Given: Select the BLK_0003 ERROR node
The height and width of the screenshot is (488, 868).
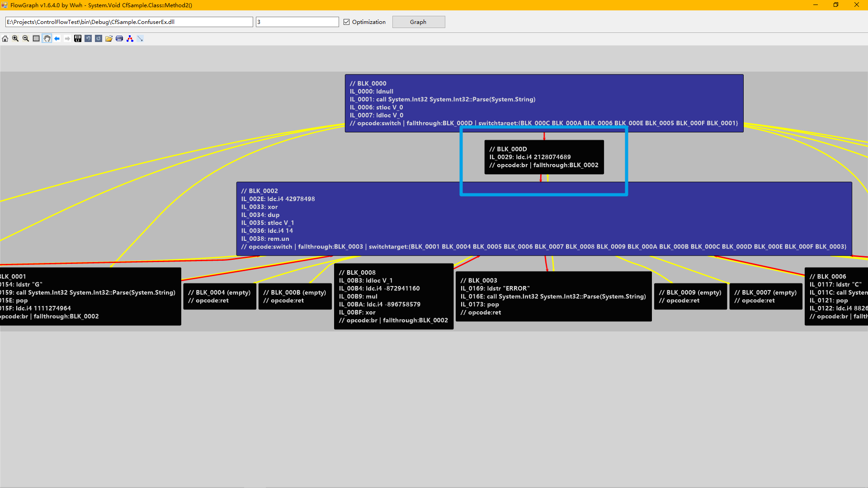Looking at the screenshot, I should click(553, 296).
